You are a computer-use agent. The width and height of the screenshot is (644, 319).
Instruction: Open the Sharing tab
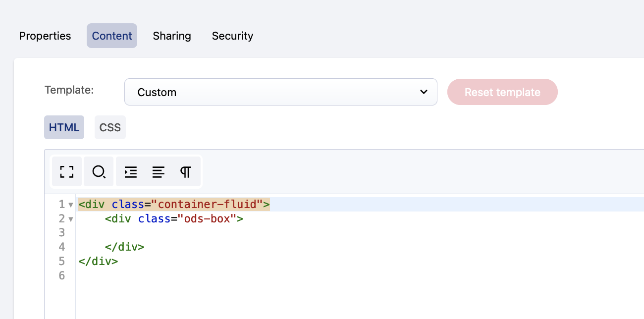coord(172,36)
